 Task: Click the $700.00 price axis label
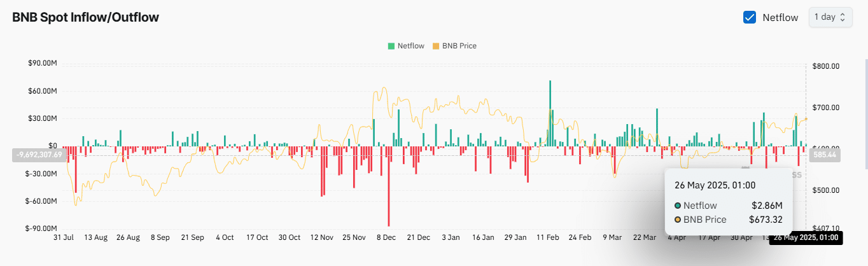click(x=827, y=107)
